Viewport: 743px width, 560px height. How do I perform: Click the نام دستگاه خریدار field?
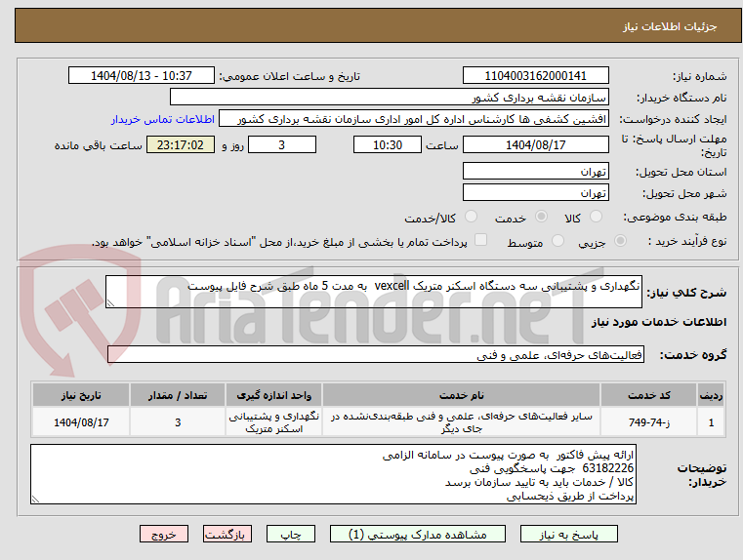[x=389, y=97]
